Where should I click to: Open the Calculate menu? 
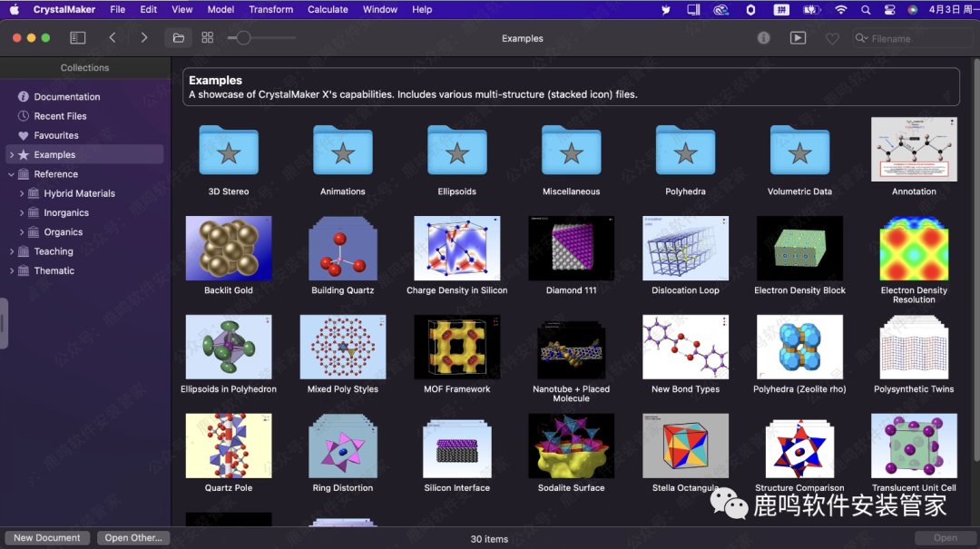click(x=328, y=9)
